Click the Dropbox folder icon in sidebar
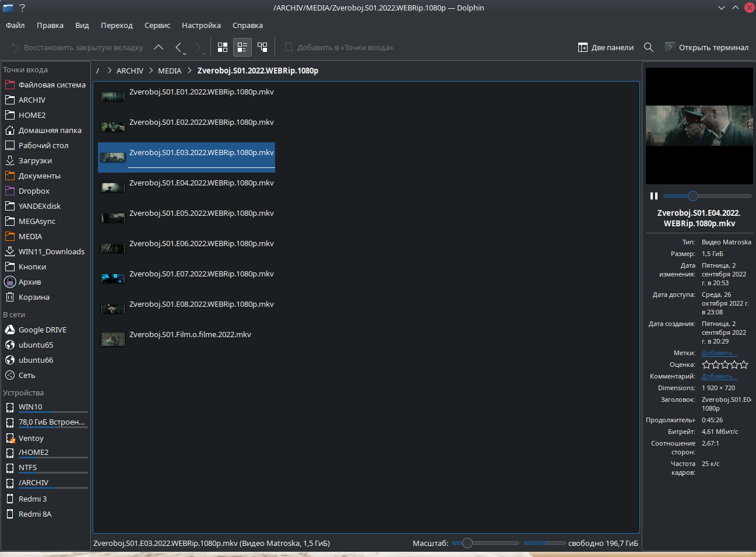 click(x=10, y=191)
